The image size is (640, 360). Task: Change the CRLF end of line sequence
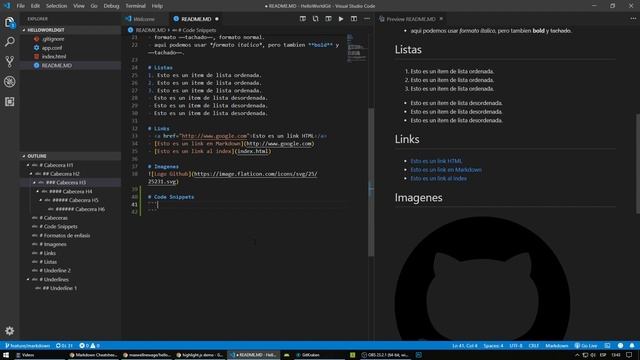click(x=533, y=346)
